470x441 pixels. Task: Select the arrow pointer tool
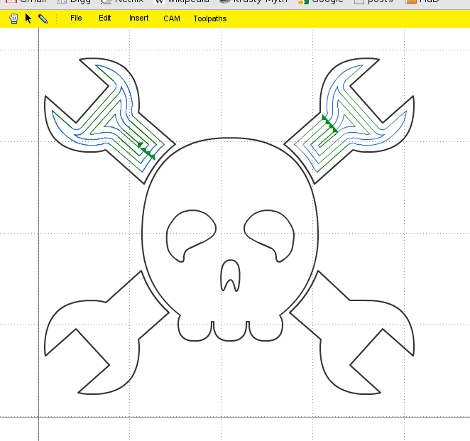(28, 19)
